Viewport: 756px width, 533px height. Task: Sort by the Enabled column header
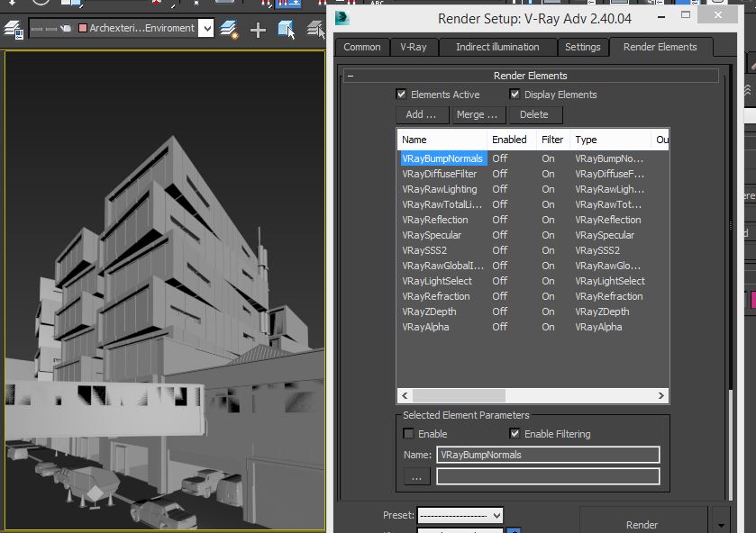pyautogui.click(x=512, y=140)
